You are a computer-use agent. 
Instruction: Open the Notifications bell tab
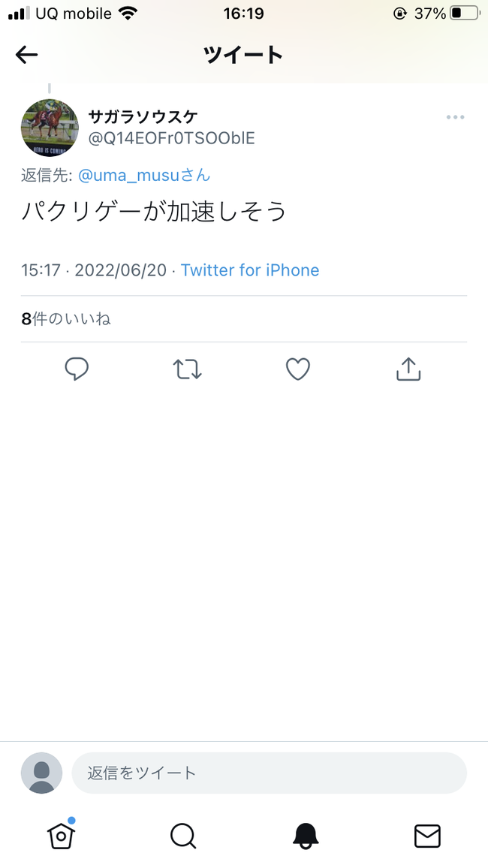pyautogui.click(x=306, y=836)
